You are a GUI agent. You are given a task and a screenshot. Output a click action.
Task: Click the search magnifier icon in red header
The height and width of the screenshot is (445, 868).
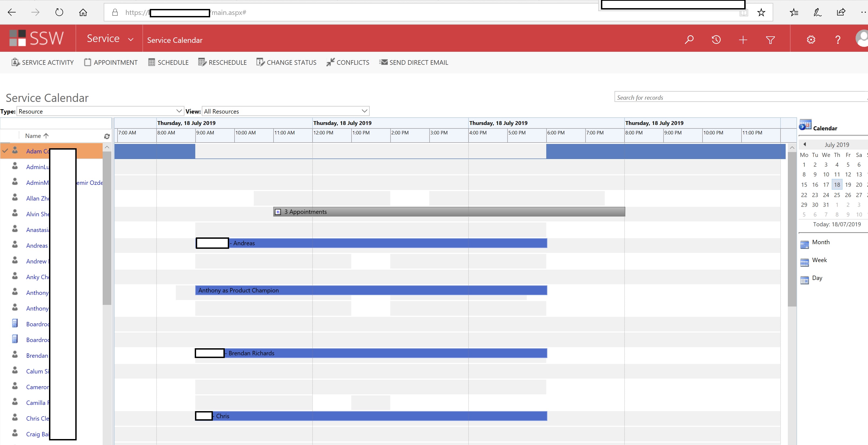click(689, 40)
